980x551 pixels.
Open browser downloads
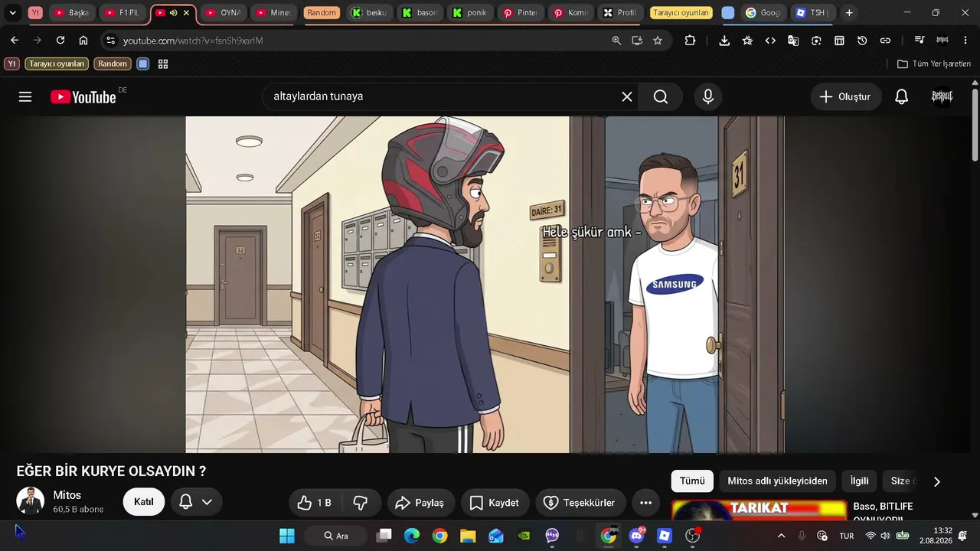(724, 41)
